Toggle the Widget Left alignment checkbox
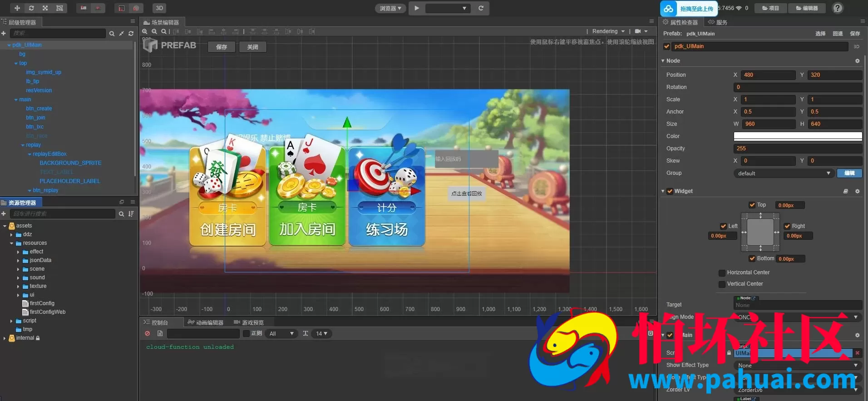 point(723,226)
